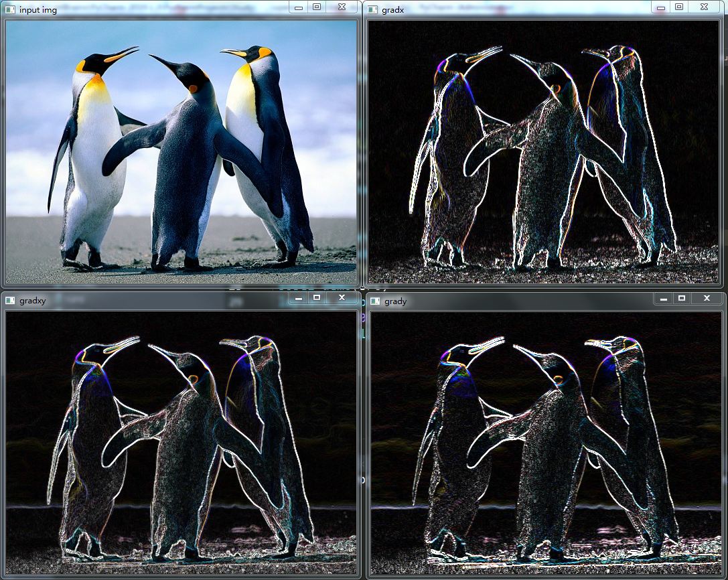Click the 'gradxy' title text
The height and width of the screenshot is (580, 728).
(x=33, y=301)
